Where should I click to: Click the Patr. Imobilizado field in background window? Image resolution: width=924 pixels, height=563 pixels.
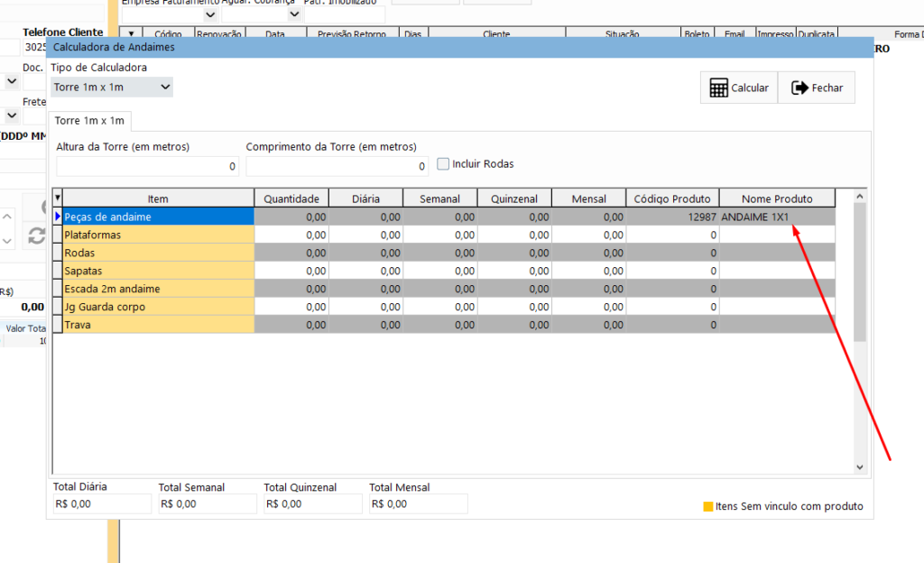(345, 14)
